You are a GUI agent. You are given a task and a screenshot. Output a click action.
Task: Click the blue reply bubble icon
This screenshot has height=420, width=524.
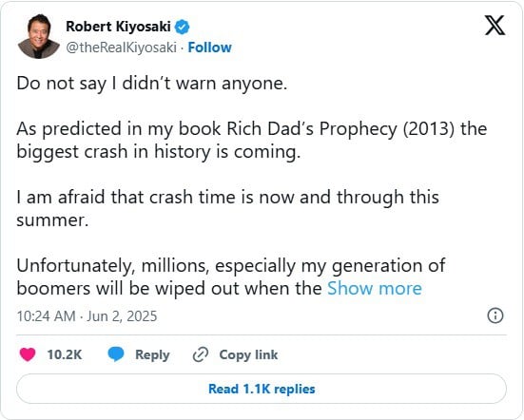[116, 354]
